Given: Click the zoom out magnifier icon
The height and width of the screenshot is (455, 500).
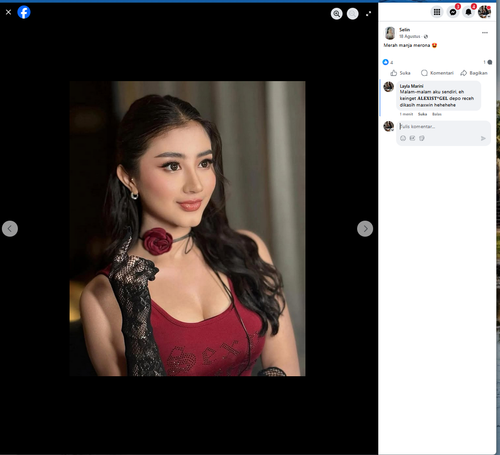Looking at the screenshot, I should [353, 14].
